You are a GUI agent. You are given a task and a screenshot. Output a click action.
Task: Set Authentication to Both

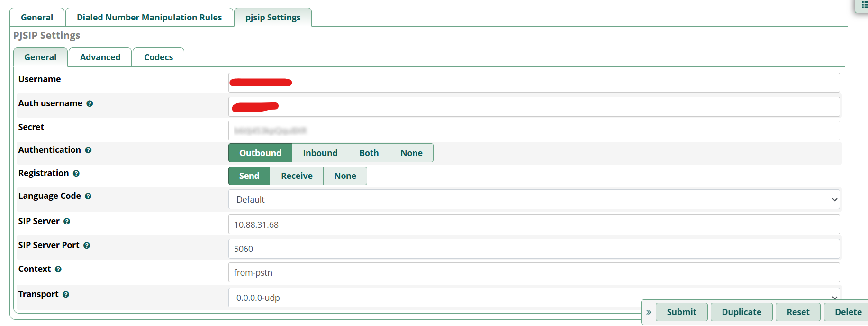[x=369, y=153]
